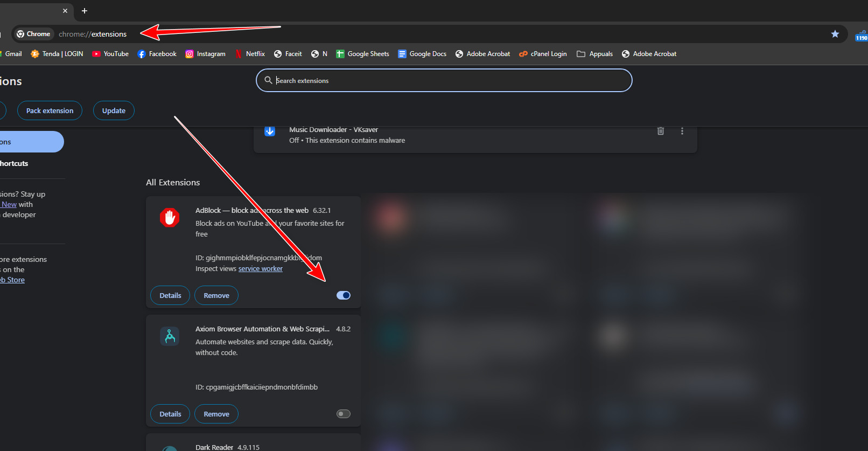Open the Tenda | LOGIN bookmark

(57, 54)
